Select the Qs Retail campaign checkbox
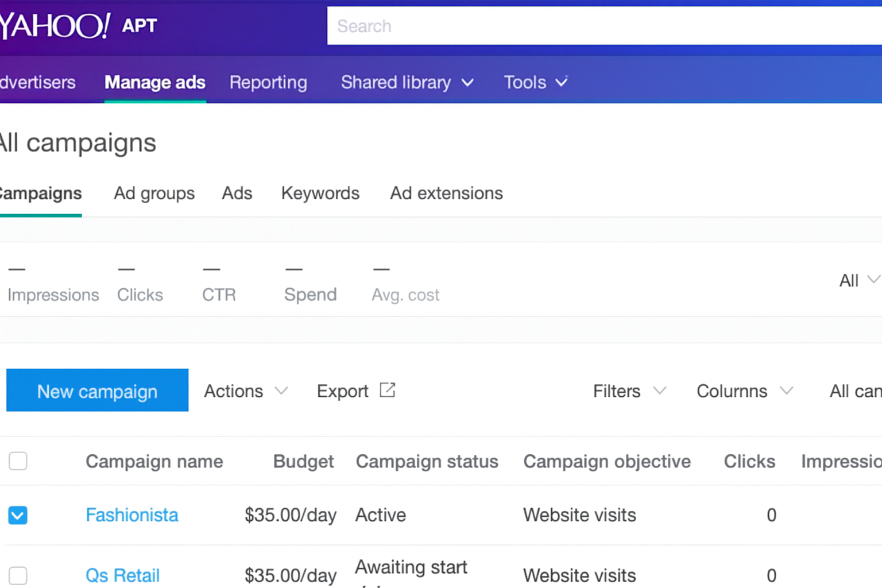Screen dimensions: 882x588 click(18, 575)
